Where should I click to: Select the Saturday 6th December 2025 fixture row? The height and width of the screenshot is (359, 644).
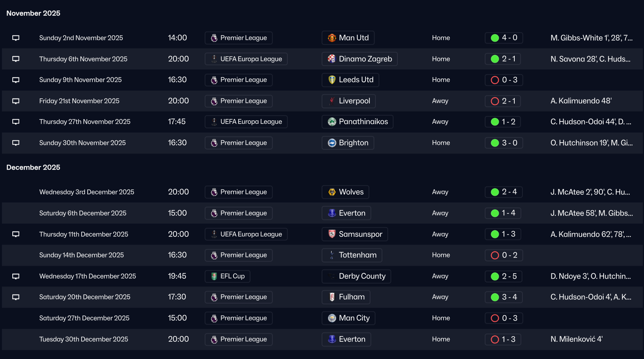tap(83, 213)
